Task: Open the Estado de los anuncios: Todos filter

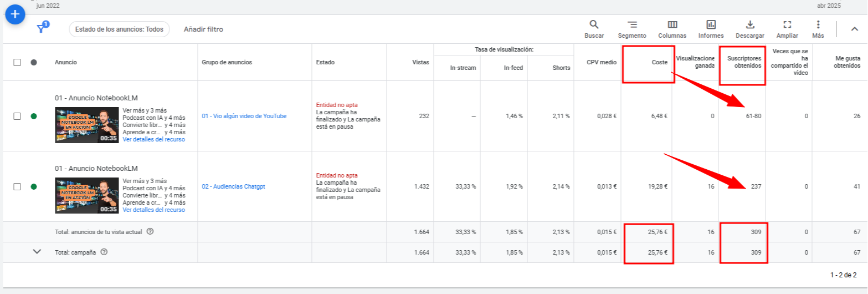Action: coord(119,29)
